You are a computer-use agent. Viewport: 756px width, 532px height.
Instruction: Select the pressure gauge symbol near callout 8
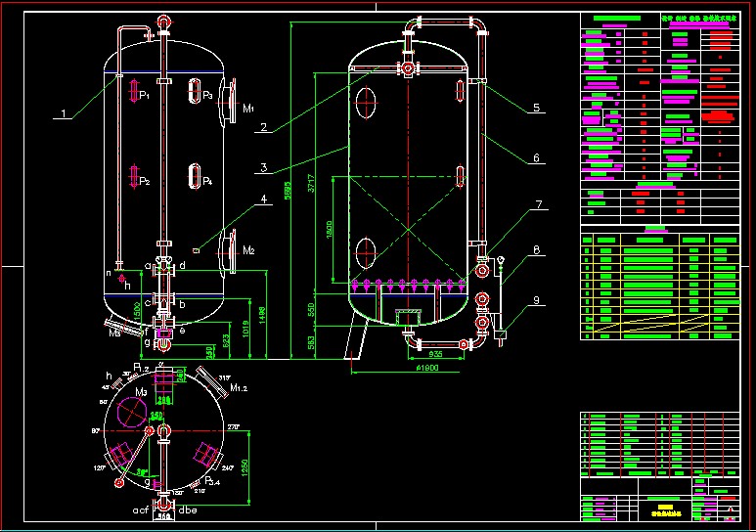[x=501, y=262]
